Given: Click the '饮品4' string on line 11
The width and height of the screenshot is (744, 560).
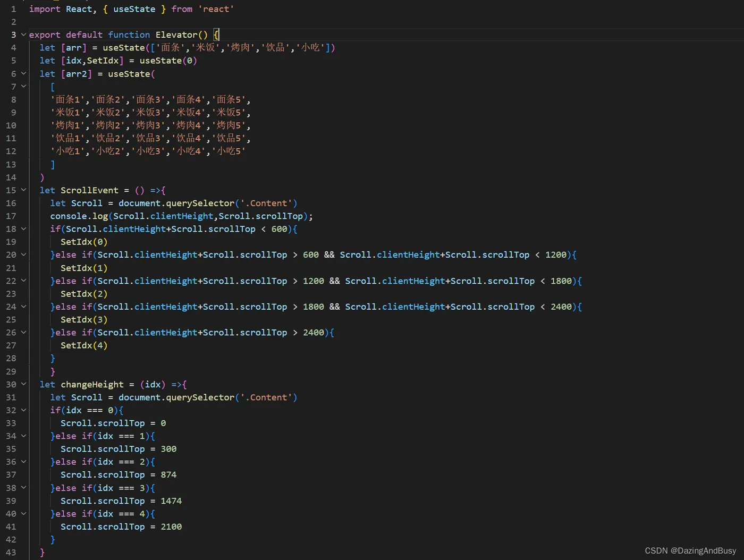Looking at the screenshot, I should 189,138.
